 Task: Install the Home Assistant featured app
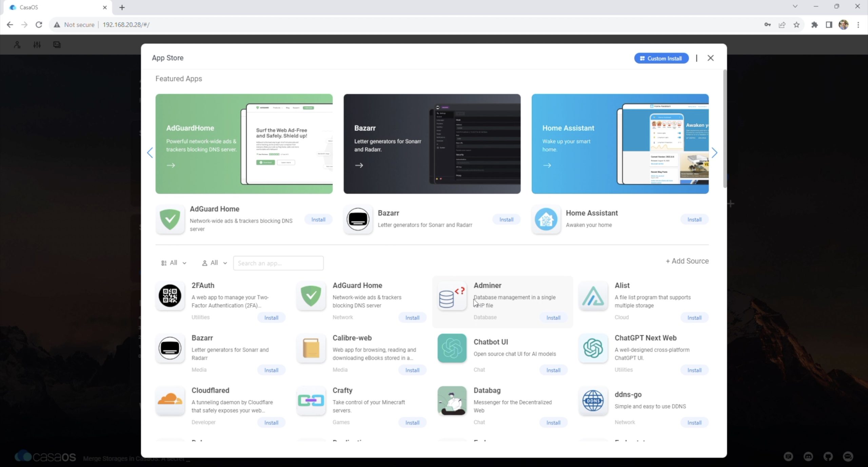pyautogui.click(x=694, y=220)
